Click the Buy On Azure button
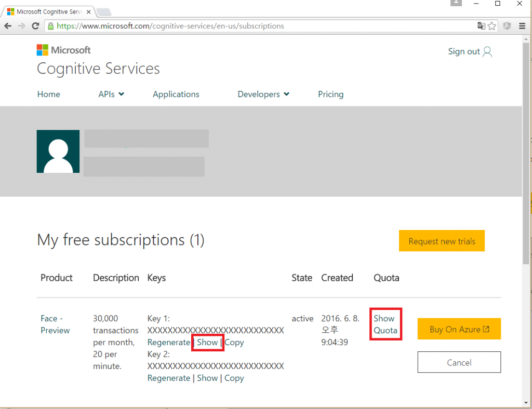Image resolution: width=532 pixels, height=409 pixels. [459, 329]
